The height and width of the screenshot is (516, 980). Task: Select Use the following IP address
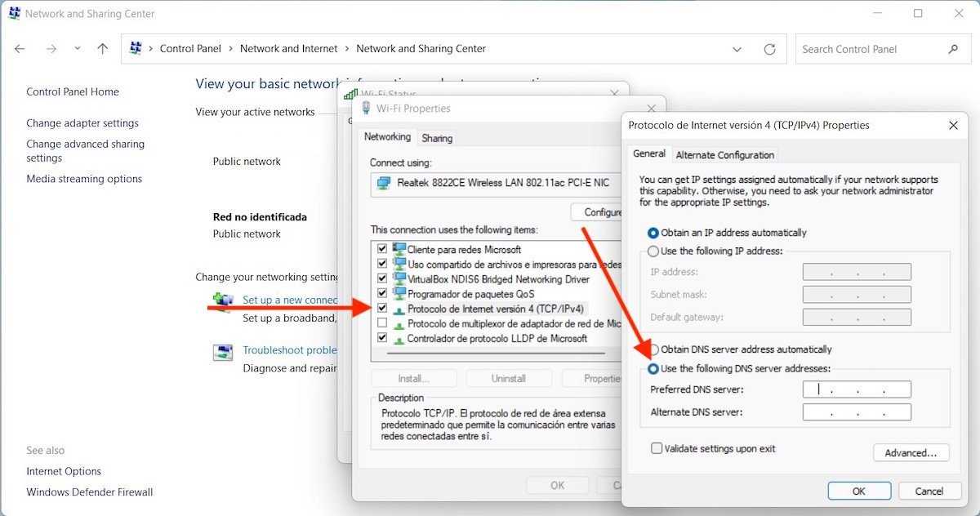[x=653, y=251]
